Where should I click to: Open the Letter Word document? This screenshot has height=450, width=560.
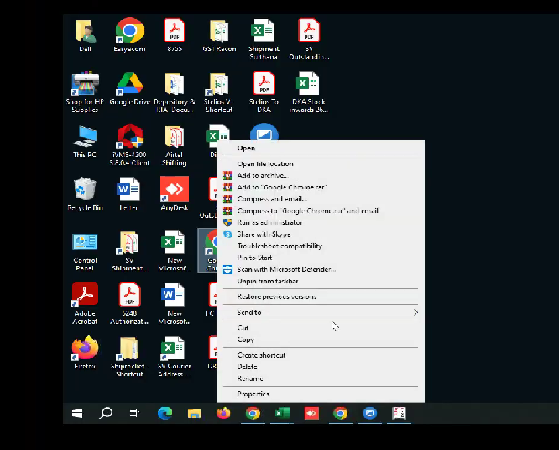(129, 194)
